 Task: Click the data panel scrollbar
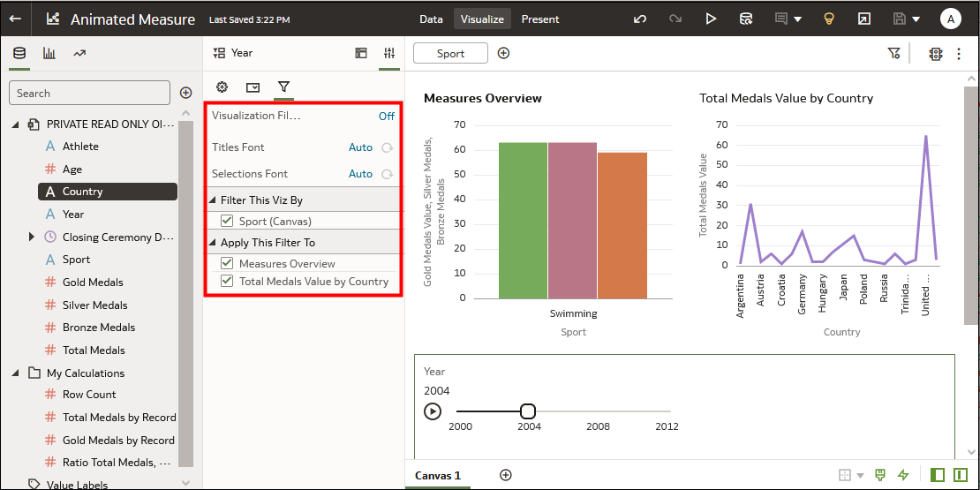[x=185, y=294]
